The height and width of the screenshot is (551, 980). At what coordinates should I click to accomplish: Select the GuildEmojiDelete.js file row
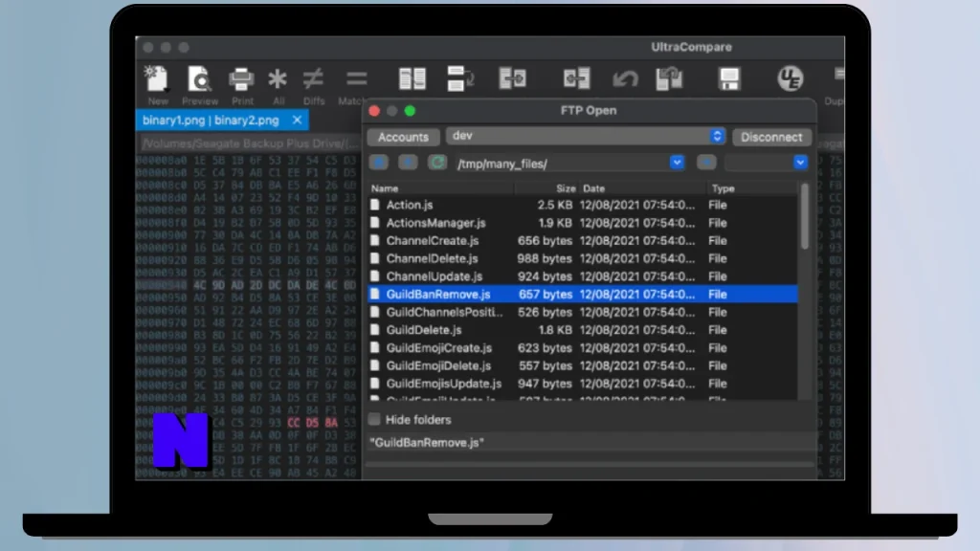pyautogui.click(x=583, y=365)
